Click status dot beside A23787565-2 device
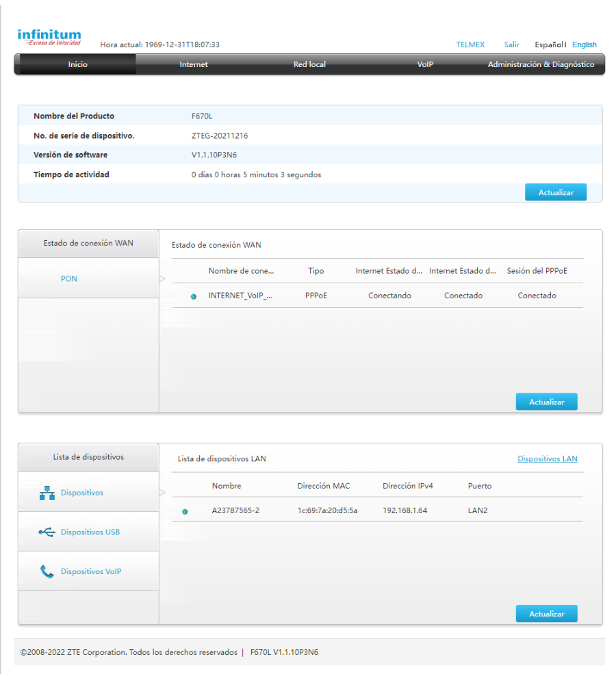Image resolution: width=616 pixels, height=676 pixels. (185, 511)
